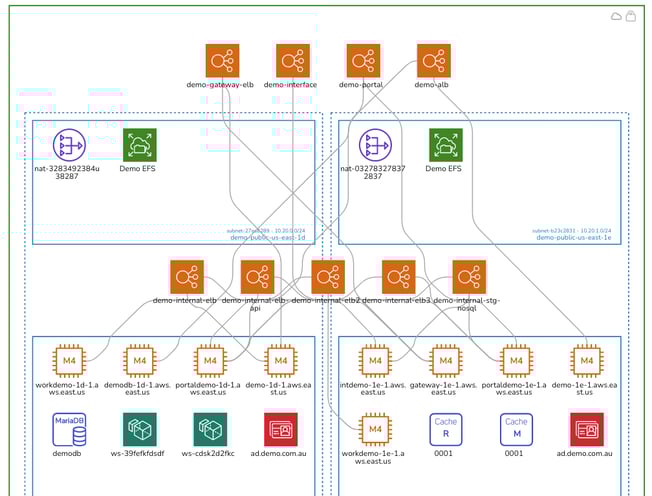This screenshot has width=652, height=496.
Task: Click the demo-internal-stg-nosql load balancer icon
Action: (x=468, y=276)
